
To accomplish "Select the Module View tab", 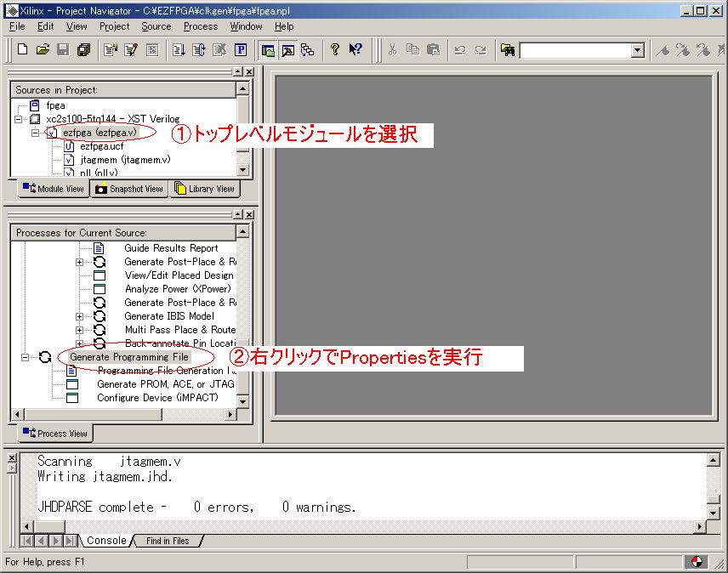I will [54, 189].
